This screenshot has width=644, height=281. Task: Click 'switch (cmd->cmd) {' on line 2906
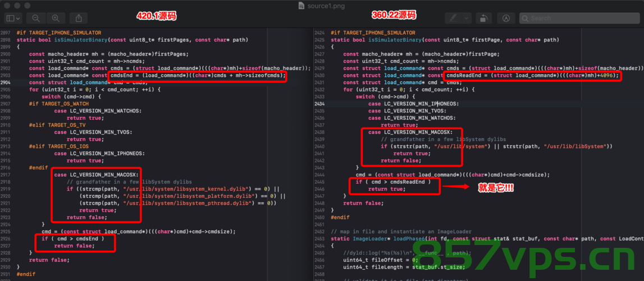pyautogui.click(x=71, y=97)
